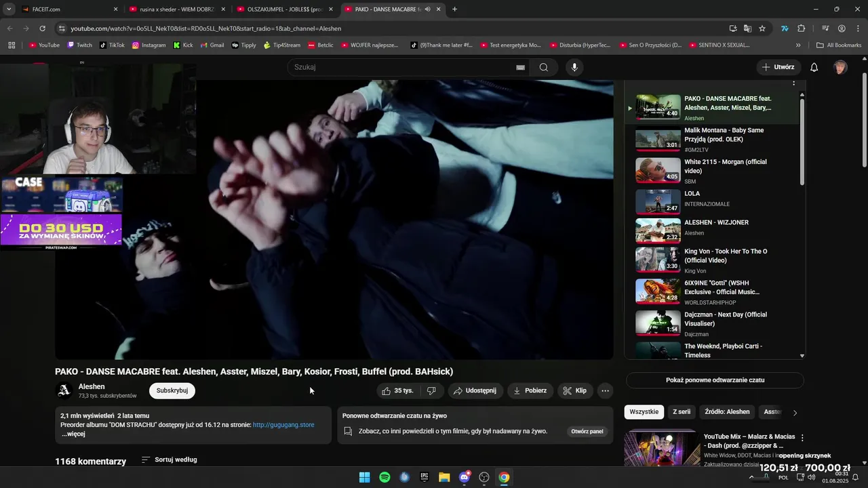The height and width of the screenshot is (488, 868).
Task: Click Pokaż ponowne odtwarzanie czatu button
Action: coord(715,380)
